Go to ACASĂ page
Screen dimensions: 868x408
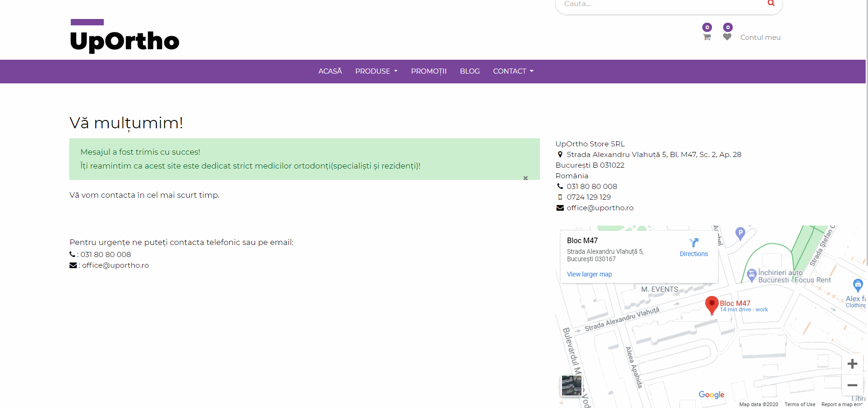pyautogui.click(x=330, y=71)
